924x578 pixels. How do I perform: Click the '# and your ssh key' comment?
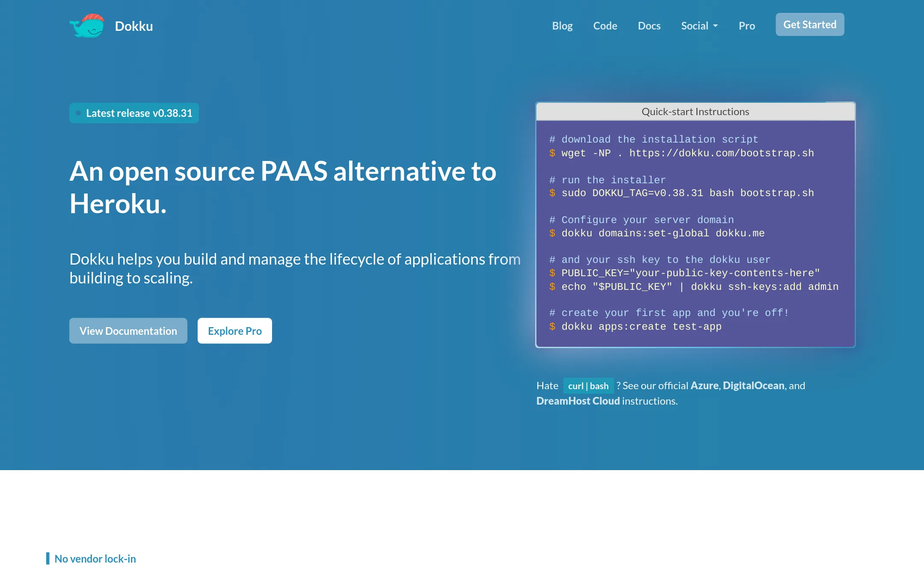point(660,260)
